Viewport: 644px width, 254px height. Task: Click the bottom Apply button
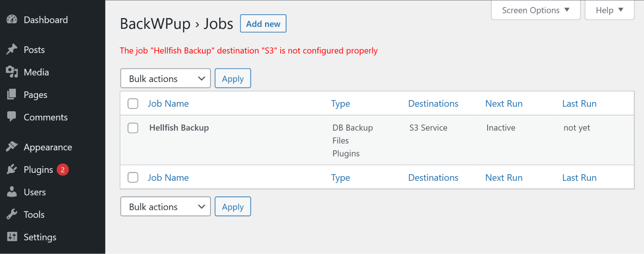coord(233,206)
